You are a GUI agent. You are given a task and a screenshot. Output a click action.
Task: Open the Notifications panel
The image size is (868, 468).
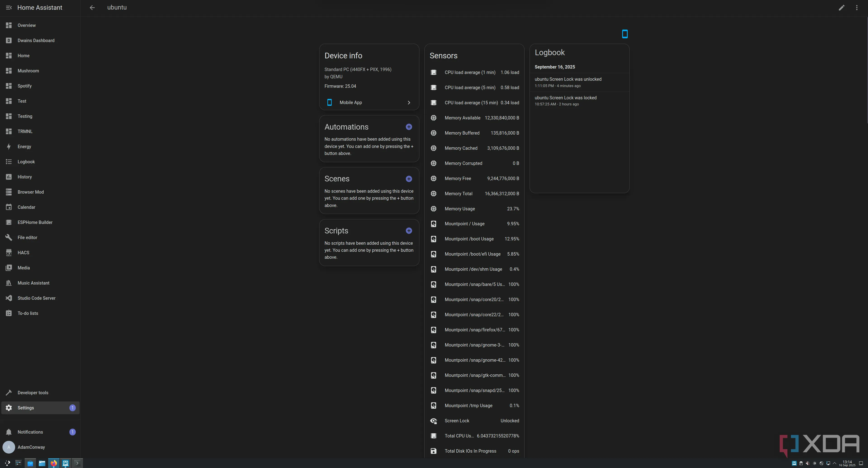[x=30, y=432]
